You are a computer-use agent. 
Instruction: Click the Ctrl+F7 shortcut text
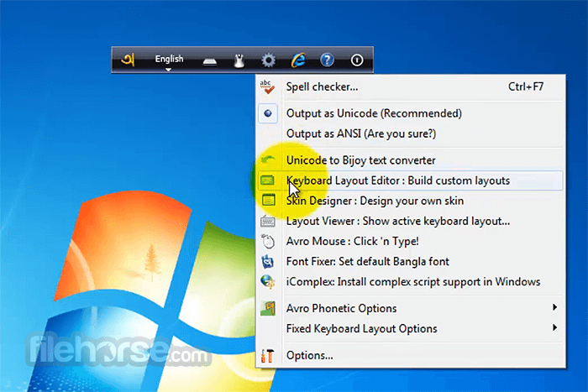coord(525,87)
